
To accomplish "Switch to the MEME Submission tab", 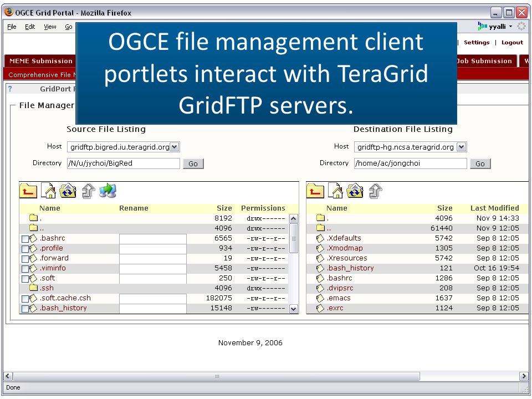I will click(40, 61).
